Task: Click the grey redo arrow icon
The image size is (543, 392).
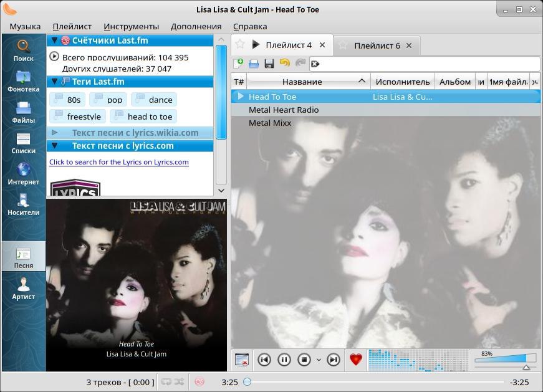Action: tap(300, 63)
